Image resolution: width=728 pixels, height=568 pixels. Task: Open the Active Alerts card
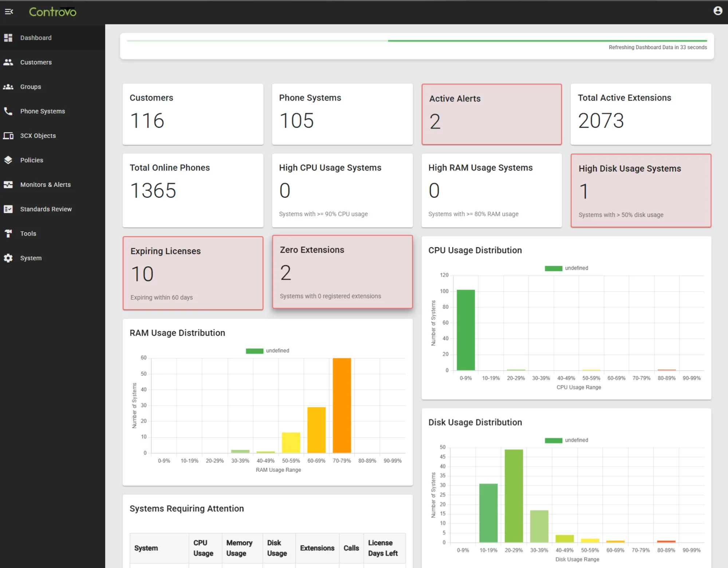[x=491, y=114]
